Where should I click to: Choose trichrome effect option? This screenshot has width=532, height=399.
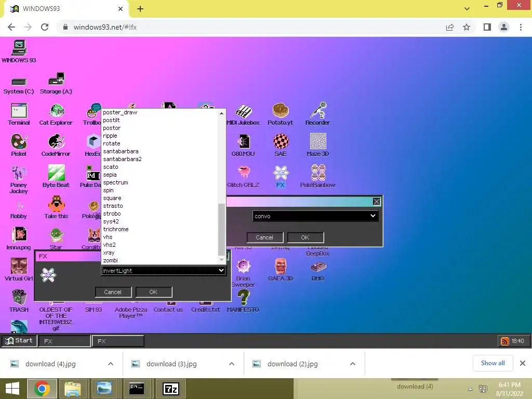(x=116, y=229)
